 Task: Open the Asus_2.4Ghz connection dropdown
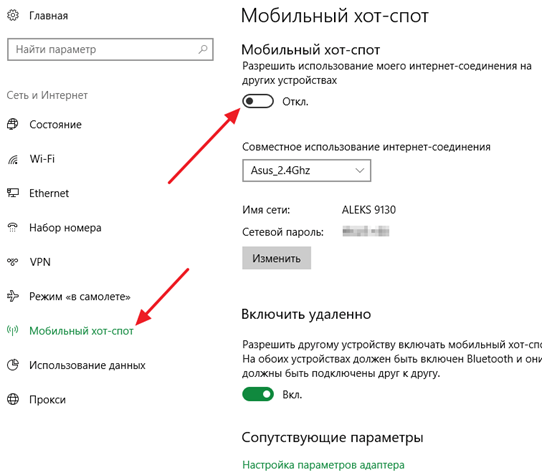coord(307,170)
